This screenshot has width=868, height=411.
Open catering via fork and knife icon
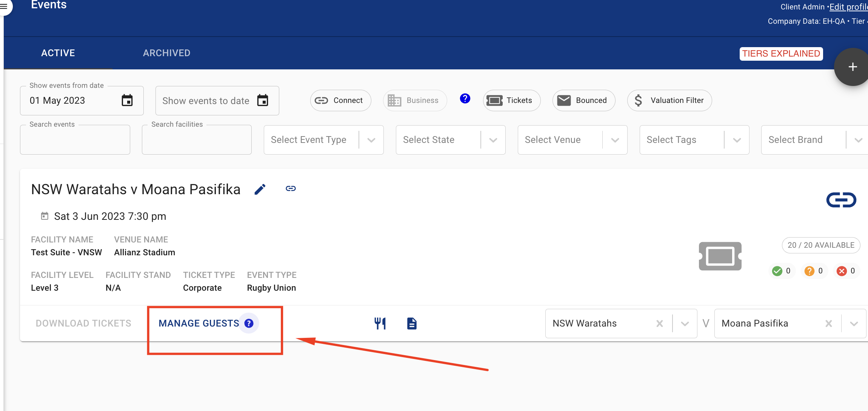(x=380, y=323)
